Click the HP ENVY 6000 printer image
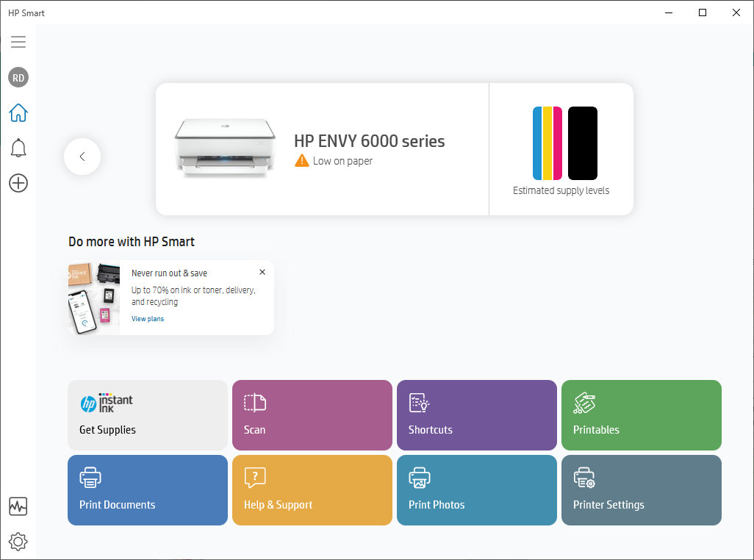Viewport: 754px width, 560px height. tap(225, 147)
